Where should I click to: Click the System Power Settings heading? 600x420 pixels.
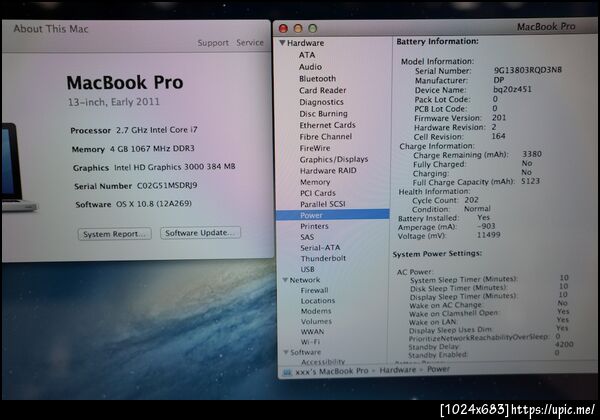click(437, 254)
